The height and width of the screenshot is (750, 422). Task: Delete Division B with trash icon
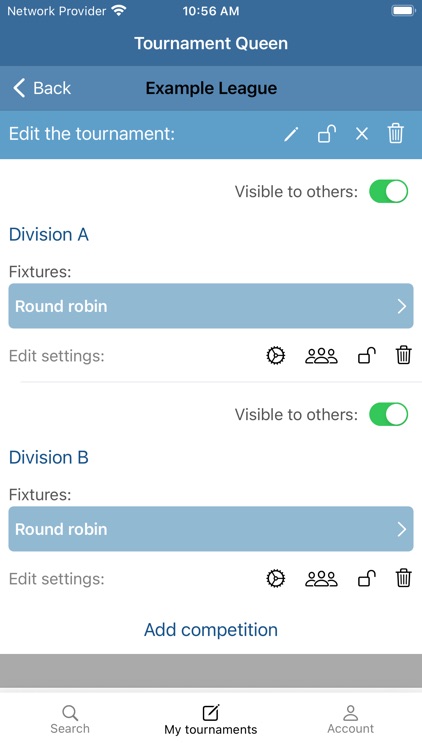tap(403, 579)
